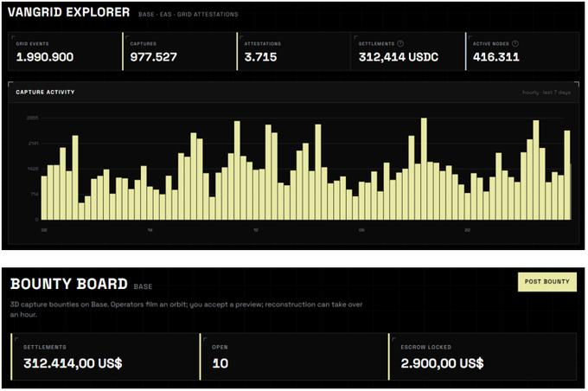The width and height of the screenshot is (588, 391).
Task: Click the 2855 y-axis label
Action: (x=33, y=118)
